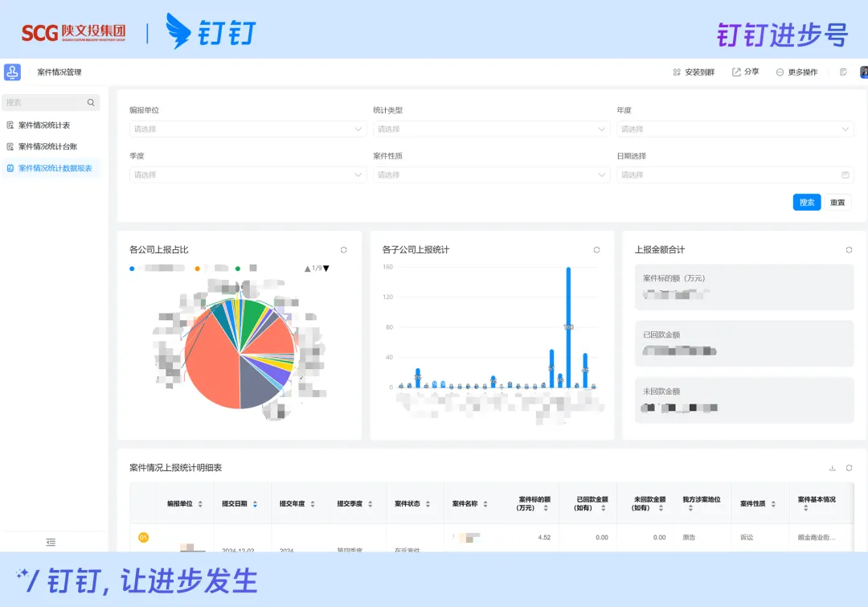Click row number badge 01
Screen dimensions: 868x607
tap(143, 538)
